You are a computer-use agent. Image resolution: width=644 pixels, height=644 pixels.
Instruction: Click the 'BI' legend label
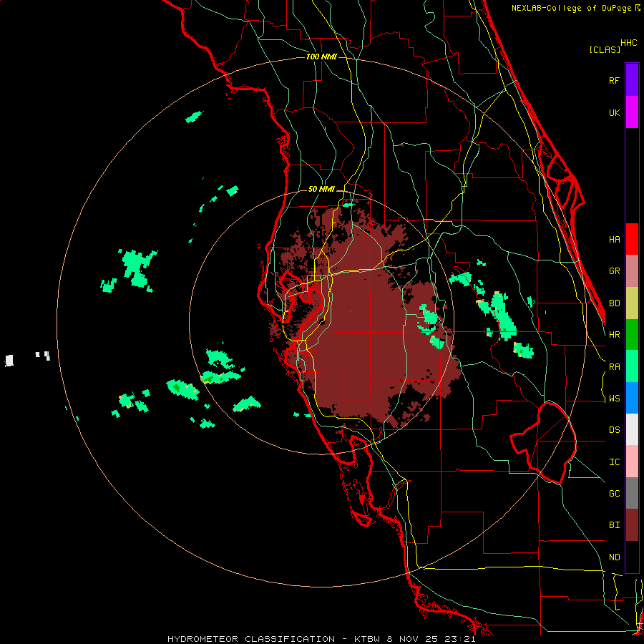(614, 525)
